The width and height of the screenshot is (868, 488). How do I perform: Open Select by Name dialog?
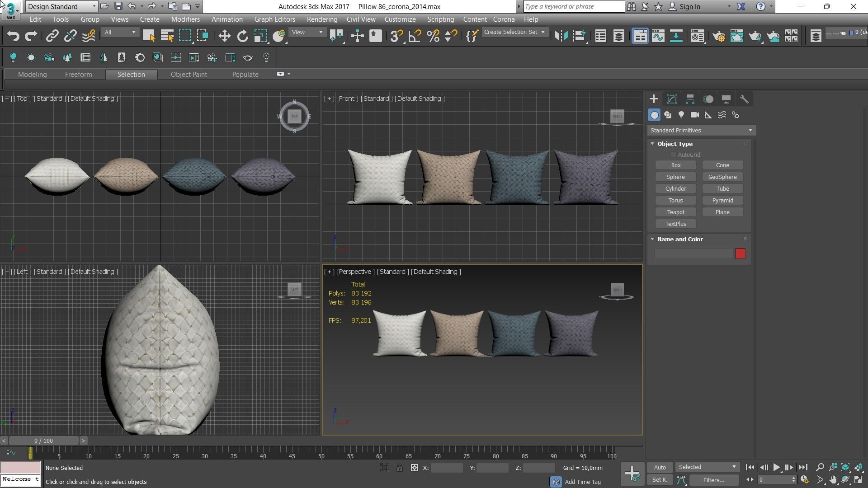click(167, 36)
